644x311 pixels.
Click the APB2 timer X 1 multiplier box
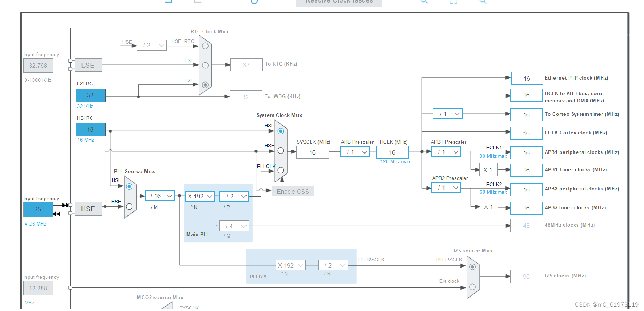[489, 207]
